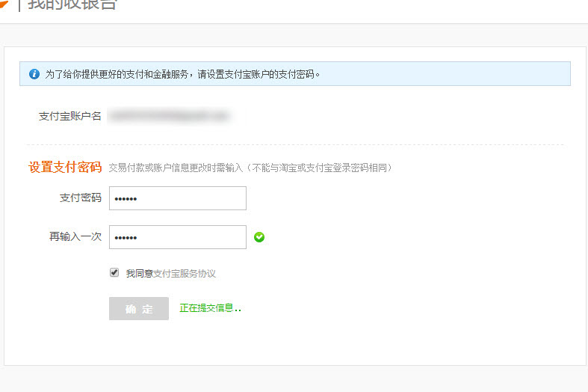Click the 设置支付密码 heading
Screen dimensions: 588x392
(x=65, y=167)
